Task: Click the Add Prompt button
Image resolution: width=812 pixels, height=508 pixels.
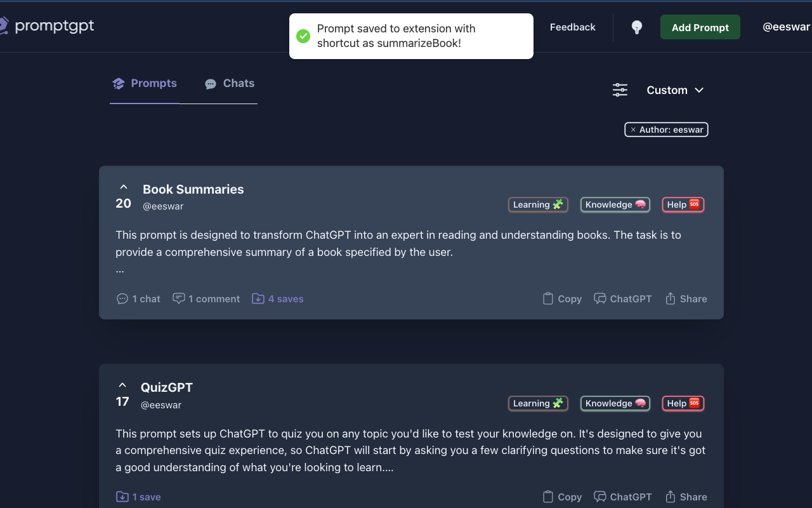Action: click(x=700, y=27)
